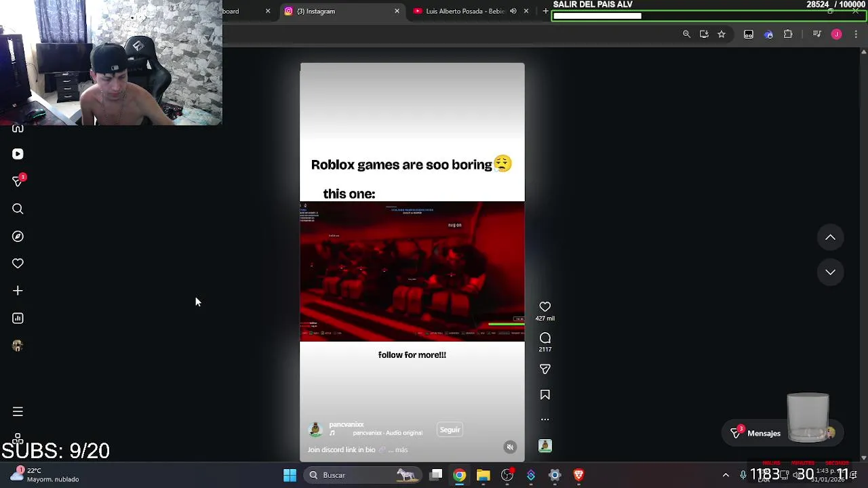This screenshot has width=868, height=488.
Task: Open the hamburger More menu in sidebar
Action: pos(18,411)
